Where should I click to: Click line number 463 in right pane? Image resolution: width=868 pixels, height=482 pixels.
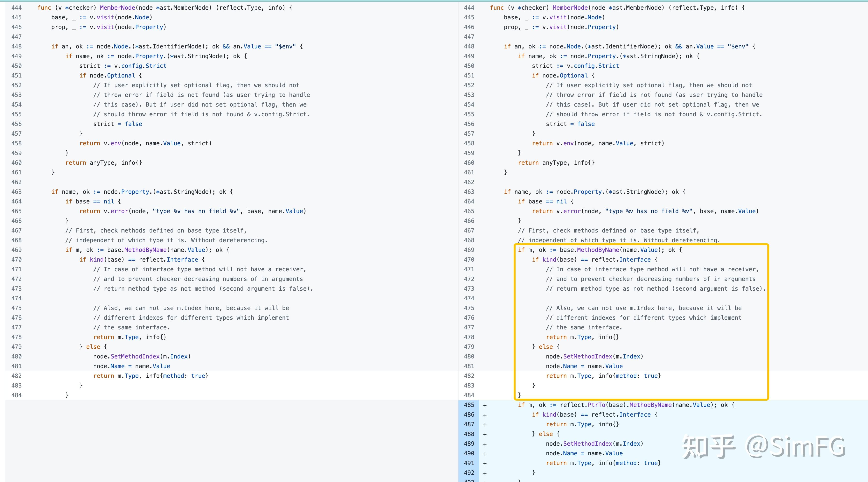[x=469, y=192]
